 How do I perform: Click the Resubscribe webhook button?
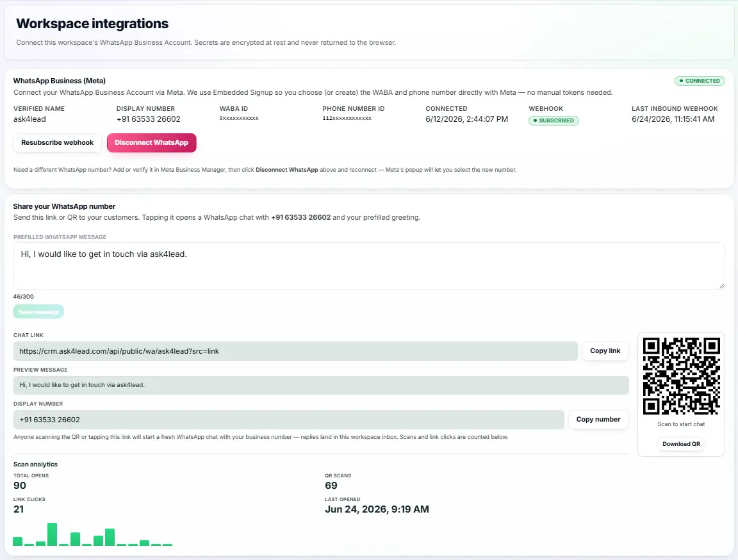[58, 143]
